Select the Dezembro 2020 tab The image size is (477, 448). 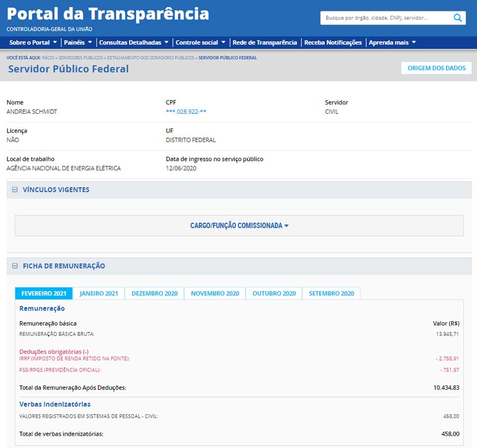[x=155, y=294]
